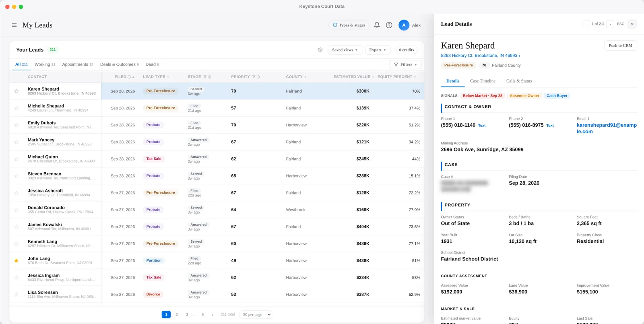Expand the address dropdown for 8263 Hickory Ct
The height and width of the screenshot is (324, 644).
click(x=519, y=56)
